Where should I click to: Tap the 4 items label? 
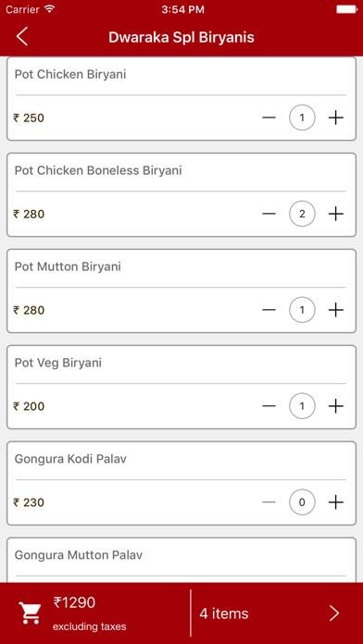[224, 613]
